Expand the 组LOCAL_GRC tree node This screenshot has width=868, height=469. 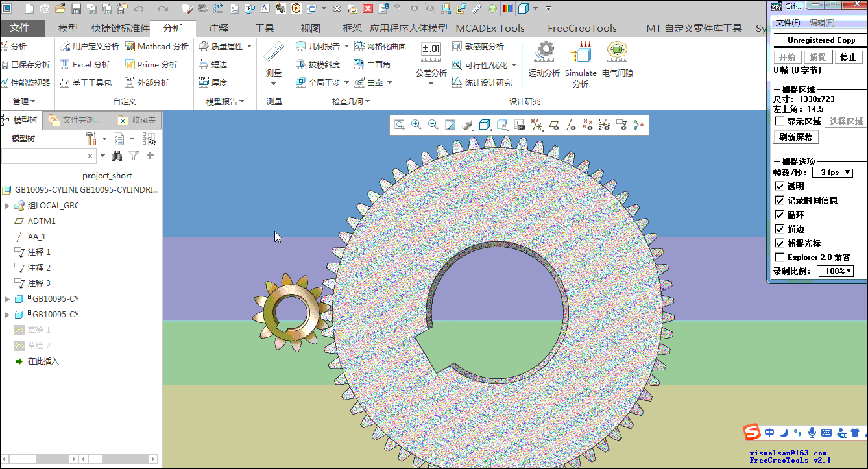click(7, 206)
